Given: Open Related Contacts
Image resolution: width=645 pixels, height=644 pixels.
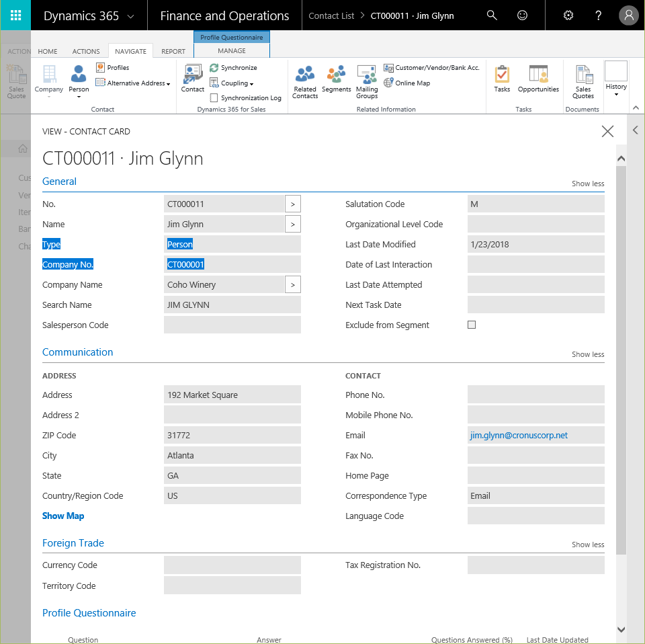Looking at the screenshot, I should 305,82.
